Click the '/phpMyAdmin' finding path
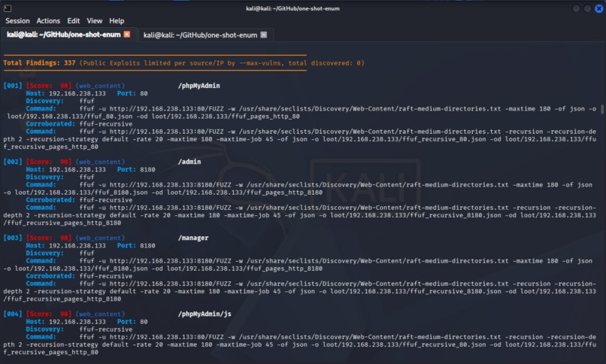 click(198, 86)
